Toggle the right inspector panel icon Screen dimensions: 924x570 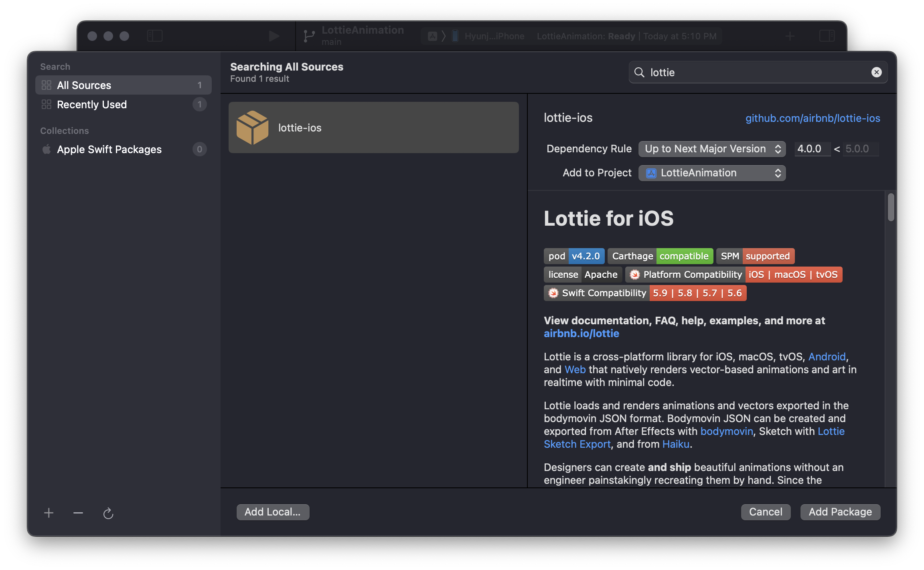point(827,36)
